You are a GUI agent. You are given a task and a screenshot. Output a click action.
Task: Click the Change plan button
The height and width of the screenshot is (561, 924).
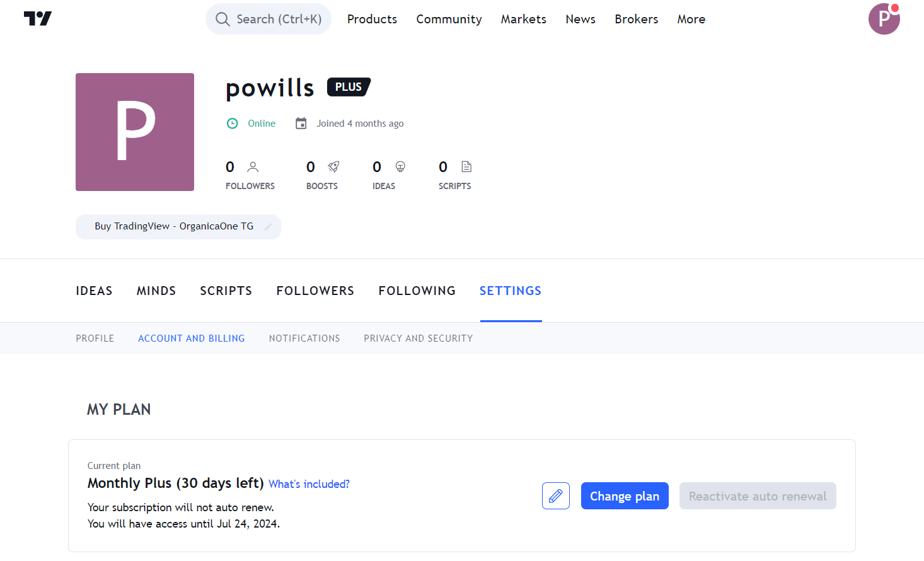tap(625, 496)
